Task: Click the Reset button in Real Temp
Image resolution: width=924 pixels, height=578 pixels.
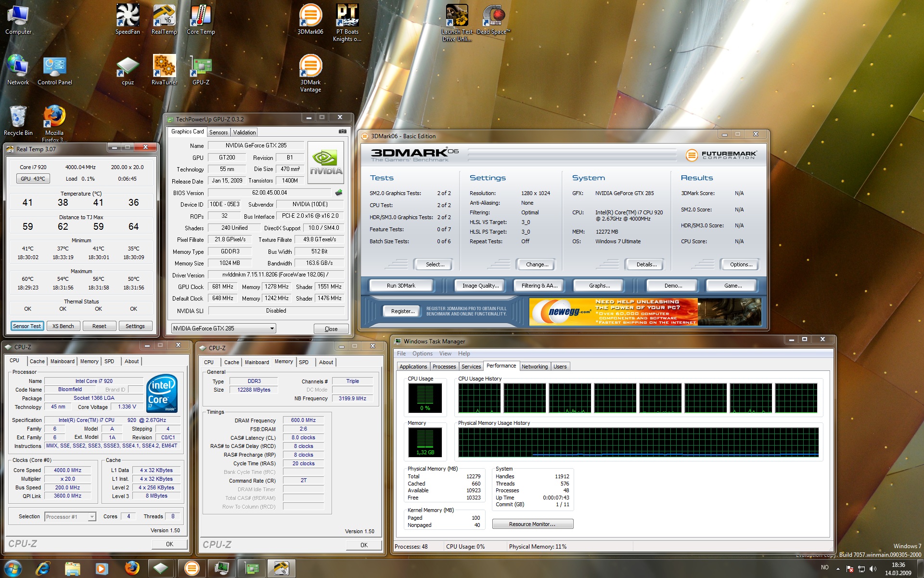Action: (99, 326)
